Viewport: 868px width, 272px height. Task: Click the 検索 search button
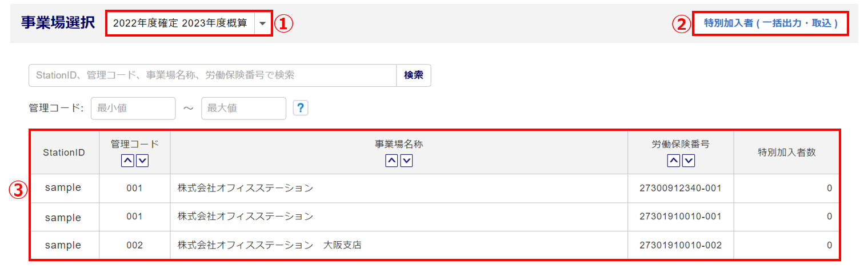(414, 75)
